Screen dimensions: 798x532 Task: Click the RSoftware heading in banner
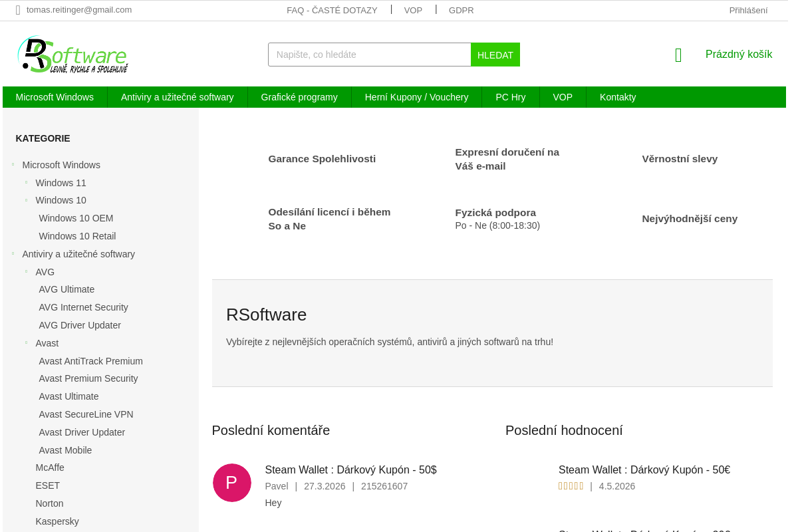pyautogui.click(x=267, y=315)
